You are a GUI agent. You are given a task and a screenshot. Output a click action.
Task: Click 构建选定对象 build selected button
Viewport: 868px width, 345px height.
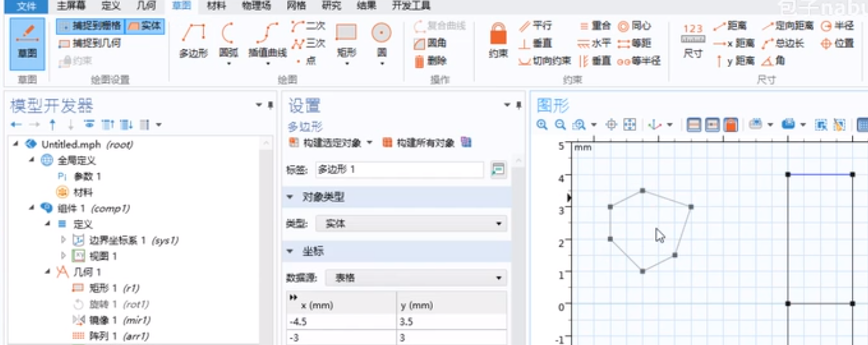(326, 142)
